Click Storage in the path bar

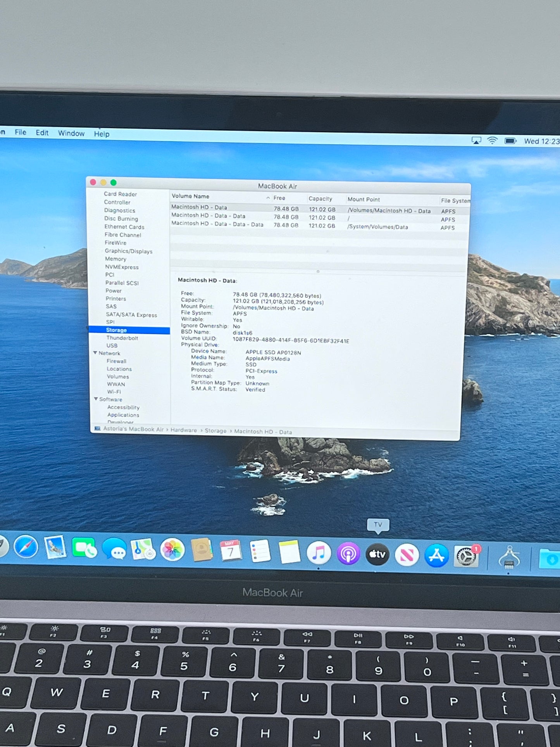215,431
